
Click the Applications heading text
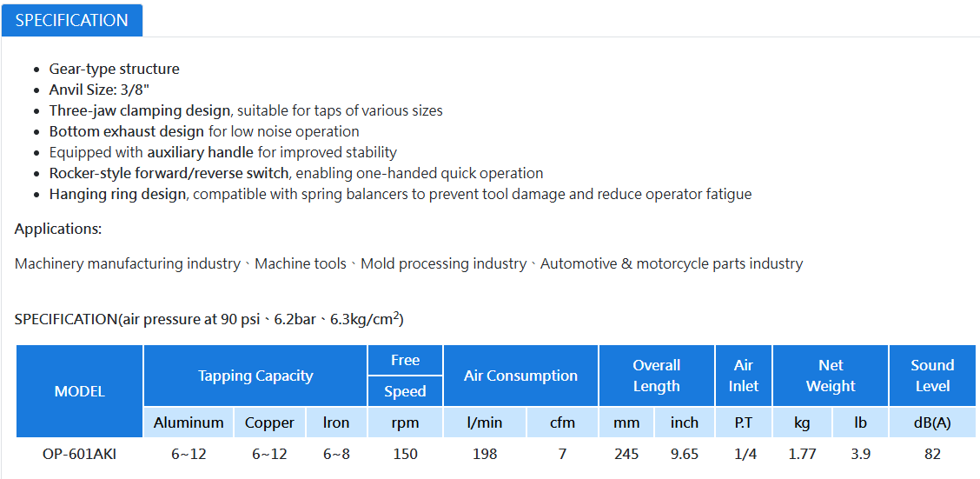click(x=58, y=229)
